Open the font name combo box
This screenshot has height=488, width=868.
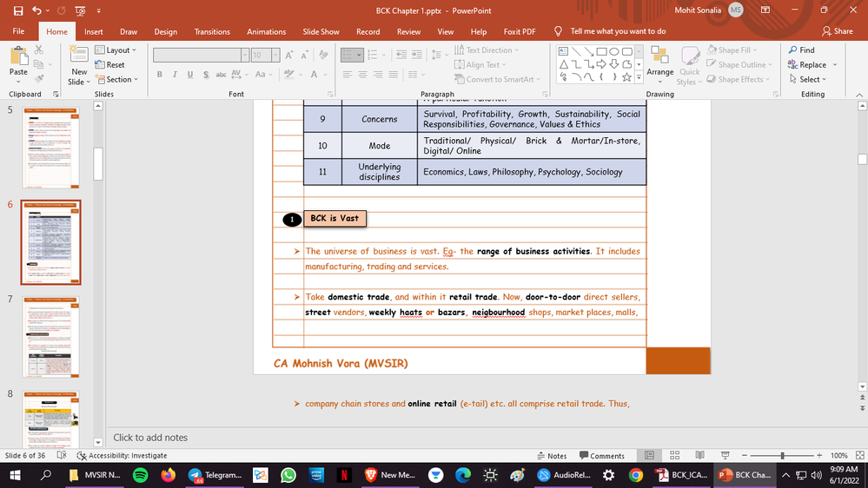click(x=201, y=55)
